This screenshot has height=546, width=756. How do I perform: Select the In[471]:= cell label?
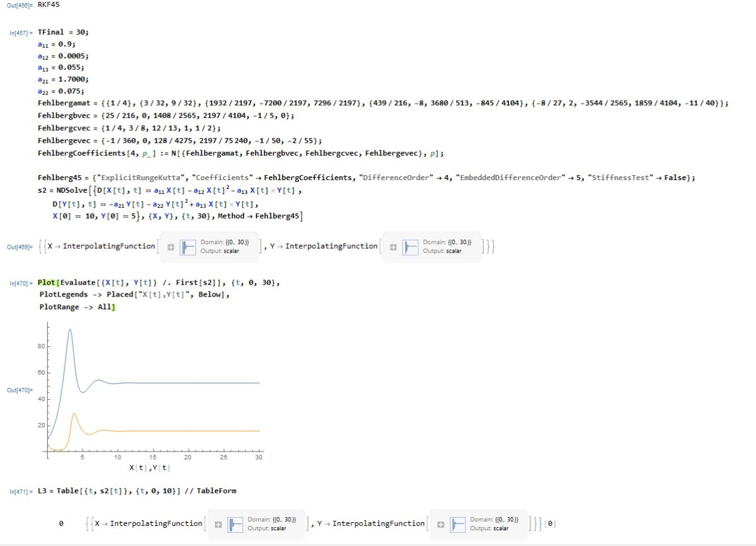pos(20,491)
